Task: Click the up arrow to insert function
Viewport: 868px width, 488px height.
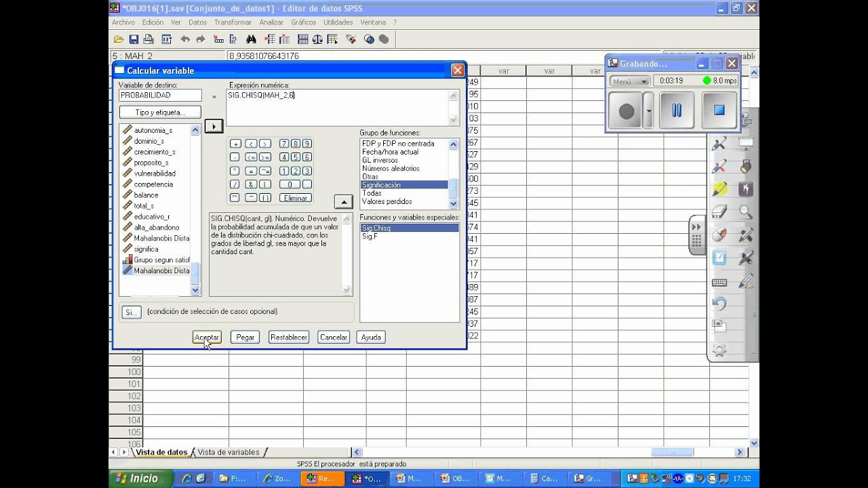Action: 344,201
